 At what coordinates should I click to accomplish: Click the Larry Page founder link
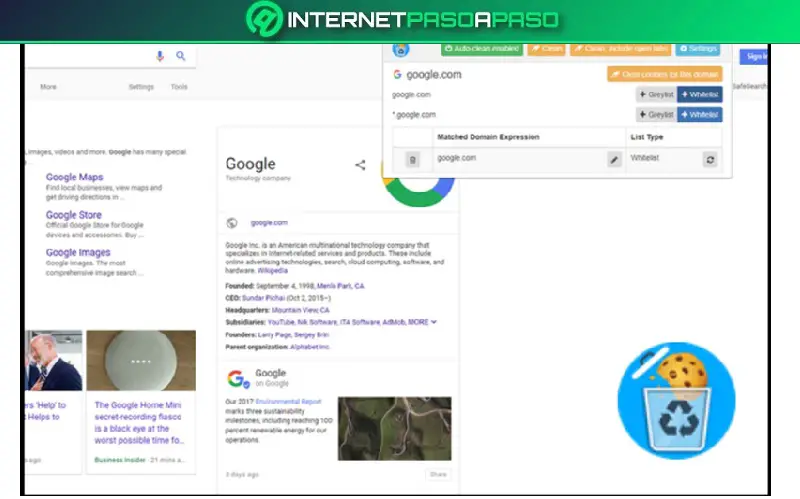[274, 335]
